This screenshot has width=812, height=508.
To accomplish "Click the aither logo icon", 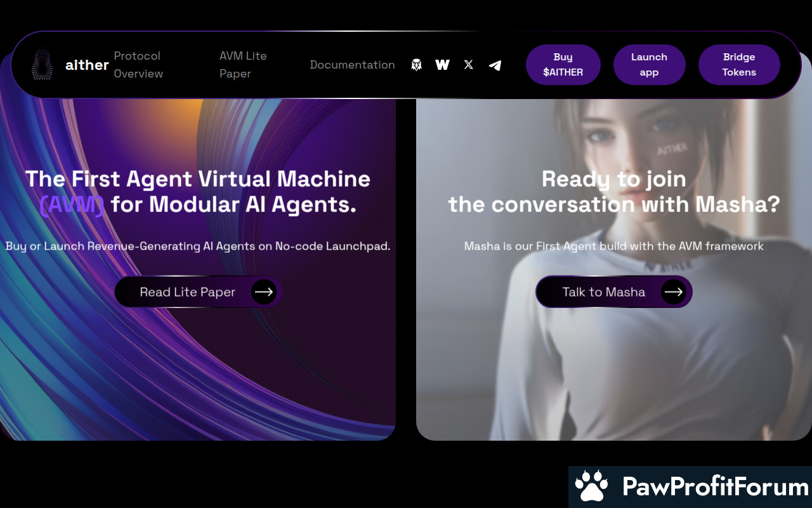I will [x=42, y=65].
